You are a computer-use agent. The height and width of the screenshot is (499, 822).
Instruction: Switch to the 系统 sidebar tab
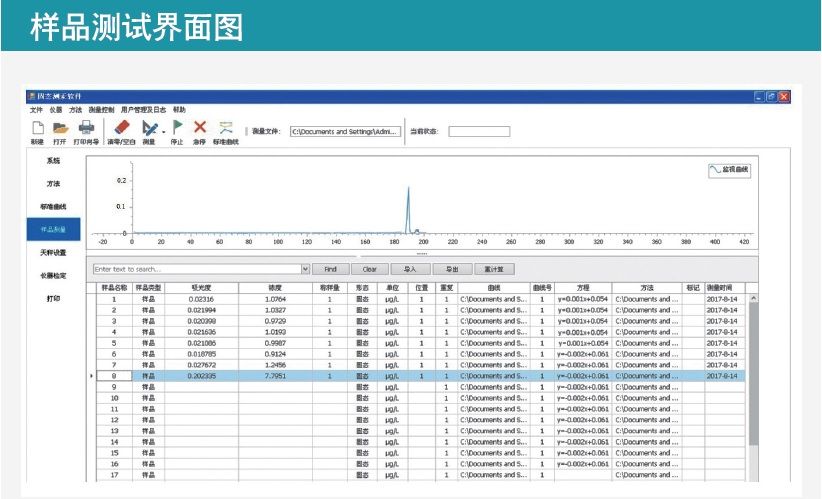pyautogui.click(x=53, y=161)
